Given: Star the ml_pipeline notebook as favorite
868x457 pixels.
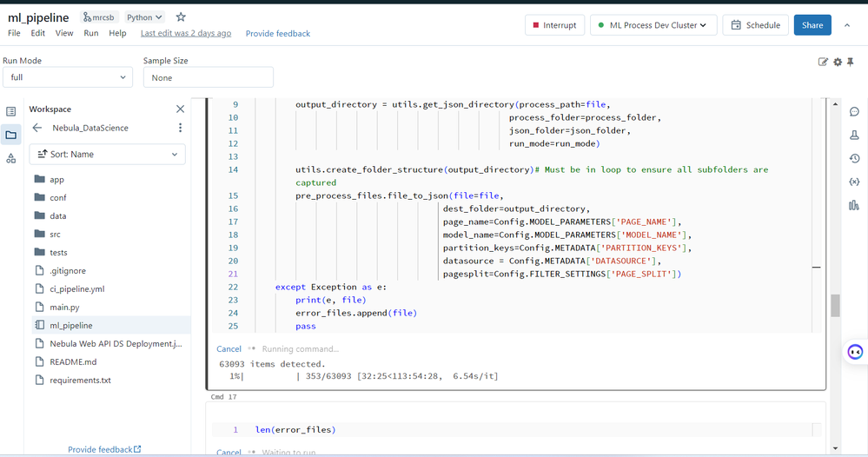Looking at the screenshot, I should (x=181, y=17).
